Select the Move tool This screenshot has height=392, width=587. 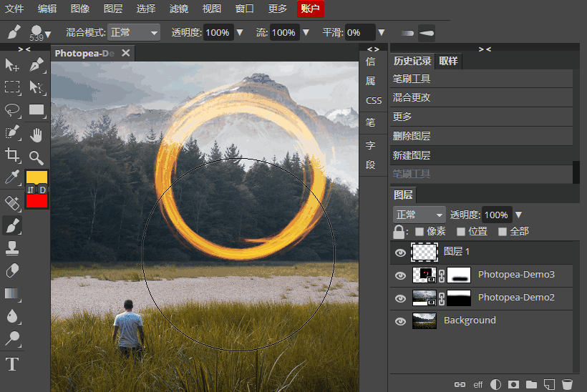[12, 65]
